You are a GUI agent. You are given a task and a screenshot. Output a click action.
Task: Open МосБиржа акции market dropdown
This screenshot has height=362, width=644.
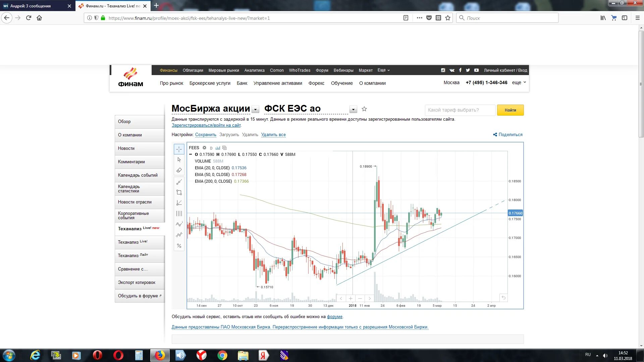256,110
